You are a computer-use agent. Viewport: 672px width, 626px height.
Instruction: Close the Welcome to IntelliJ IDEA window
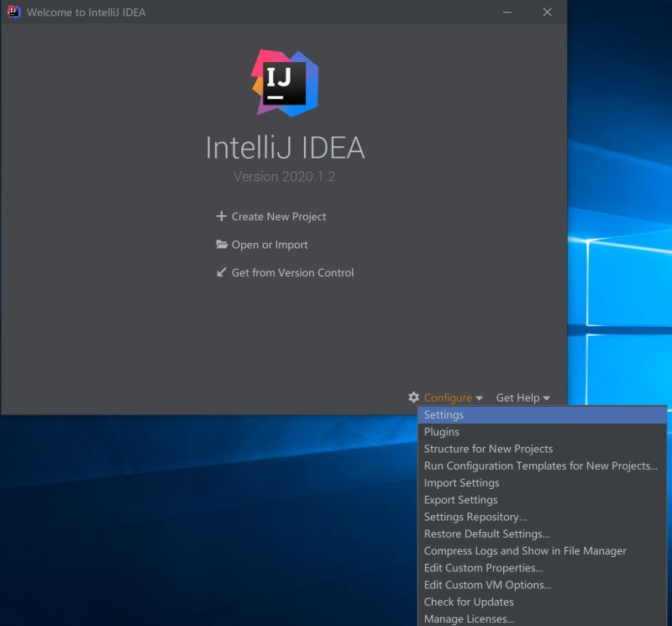[548, 12]
